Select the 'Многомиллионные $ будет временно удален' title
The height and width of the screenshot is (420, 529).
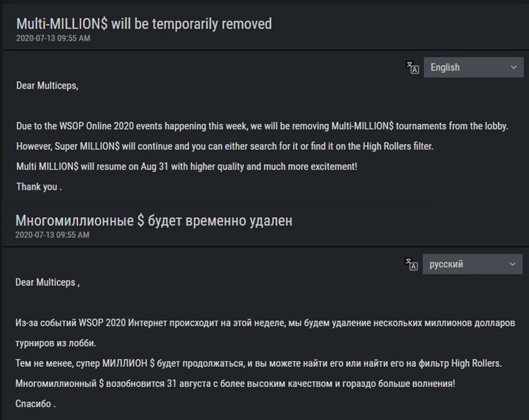click(x=154, y=220)
